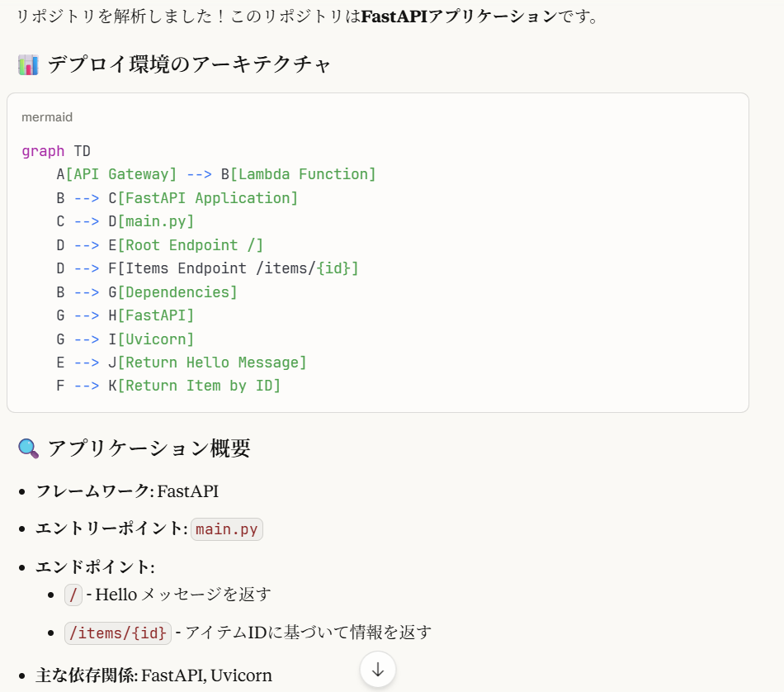
Task: Click the /items/{id} inline code chip
Action: pos(117,633)
